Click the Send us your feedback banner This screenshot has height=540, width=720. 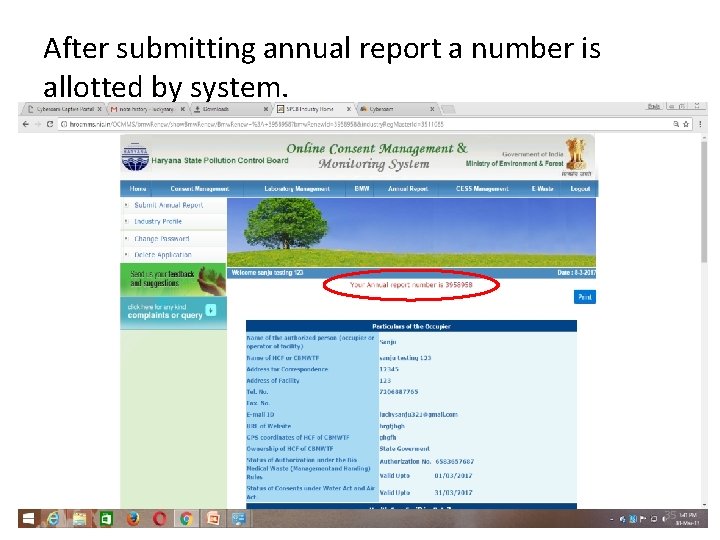pos(173,279)
